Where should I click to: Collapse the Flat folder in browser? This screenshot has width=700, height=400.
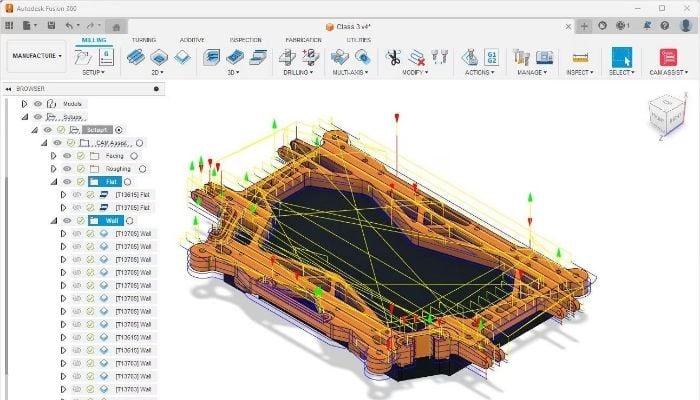(54, 182)
